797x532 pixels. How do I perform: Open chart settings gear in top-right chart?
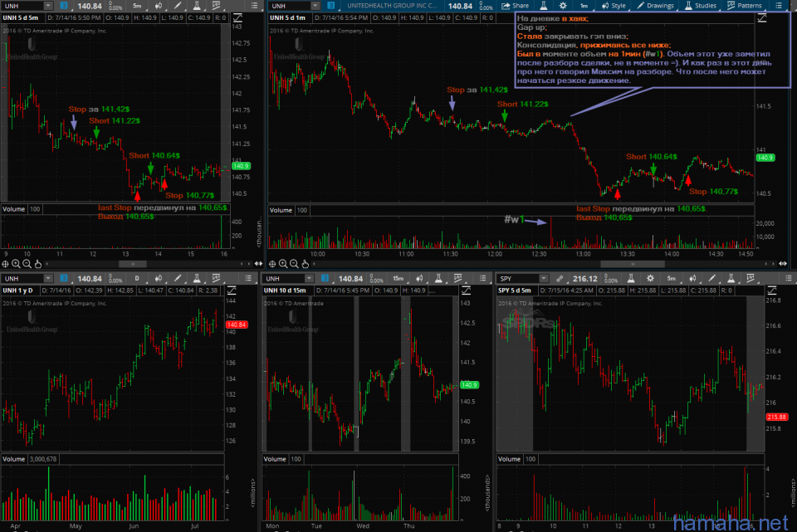[563, 6]
